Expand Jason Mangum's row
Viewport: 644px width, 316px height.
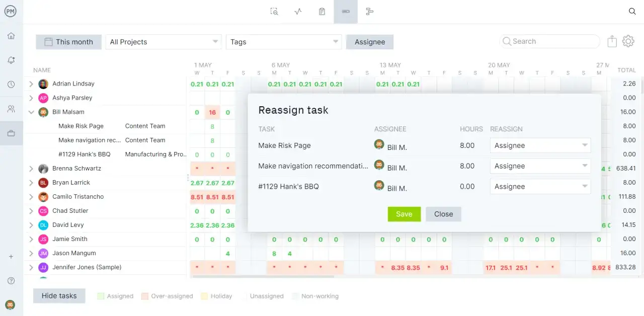pyautogui.click(x=31, y=253)
